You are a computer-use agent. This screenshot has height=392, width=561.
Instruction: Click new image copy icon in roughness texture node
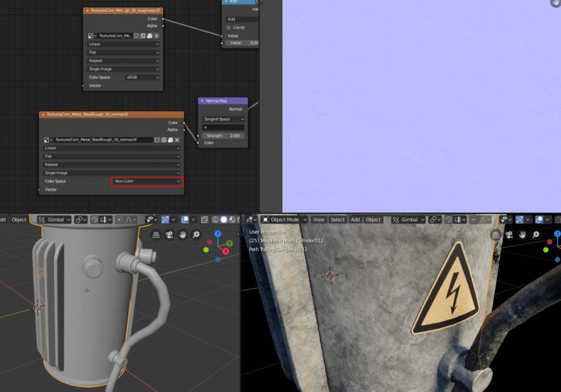143,36
